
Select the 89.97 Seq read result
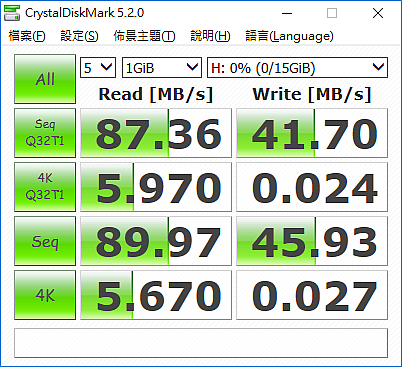[x=156, y=241]
